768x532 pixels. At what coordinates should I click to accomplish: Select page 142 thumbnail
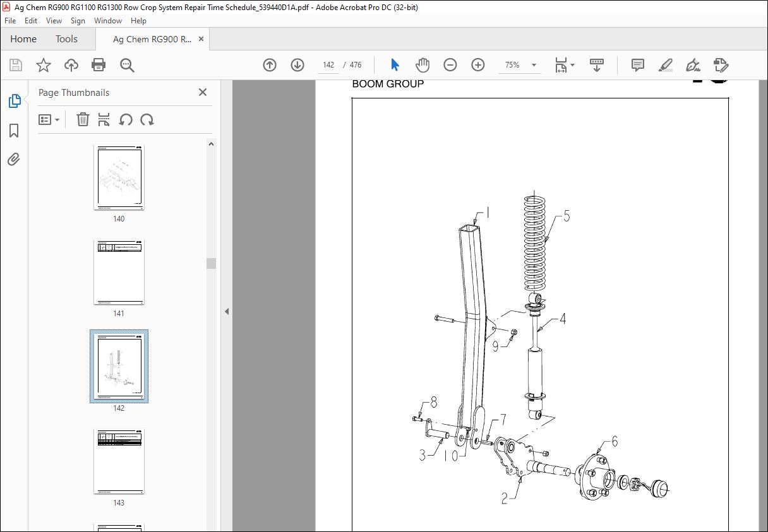[119, 366]
